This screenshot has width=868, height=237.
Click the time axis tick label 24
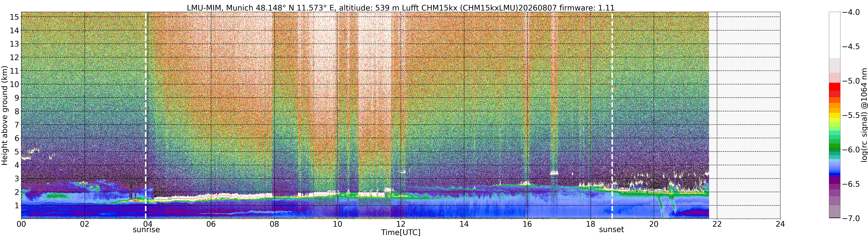click(780, 224)
